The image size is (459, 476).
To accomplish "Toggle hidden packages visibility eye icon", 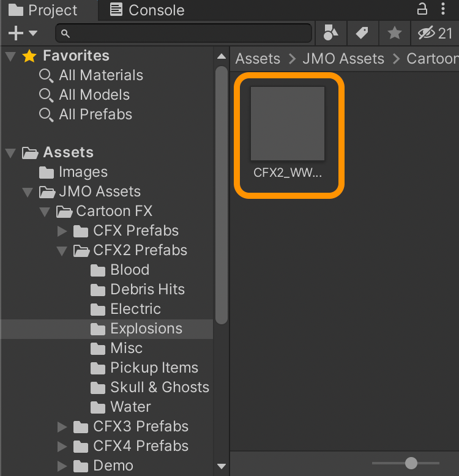I will coord(435,33).
